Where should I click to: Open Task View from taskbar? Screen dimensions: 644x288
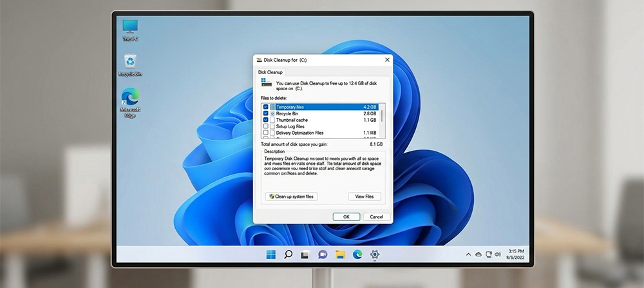[x=305, y=255]
